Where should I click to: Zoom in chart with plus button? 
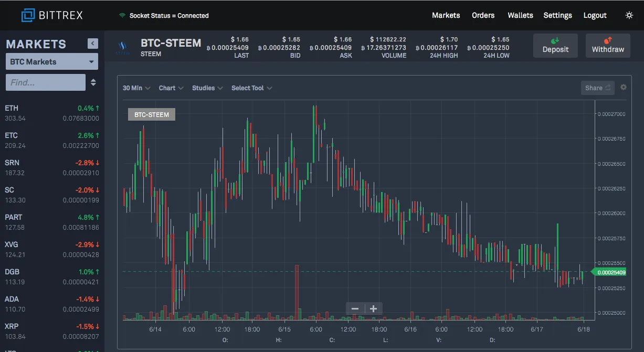click(x=374, y=308)
